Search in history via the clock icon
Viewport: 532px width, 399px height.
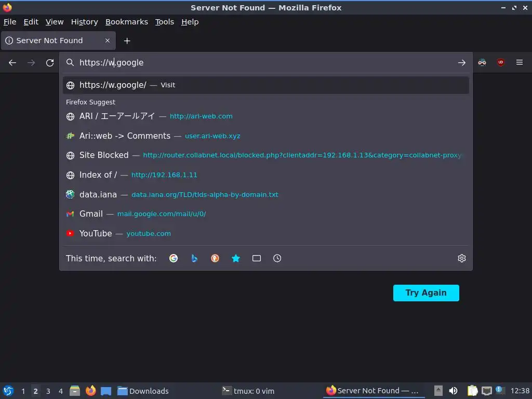pyautogui.click(x=277, y=258)
